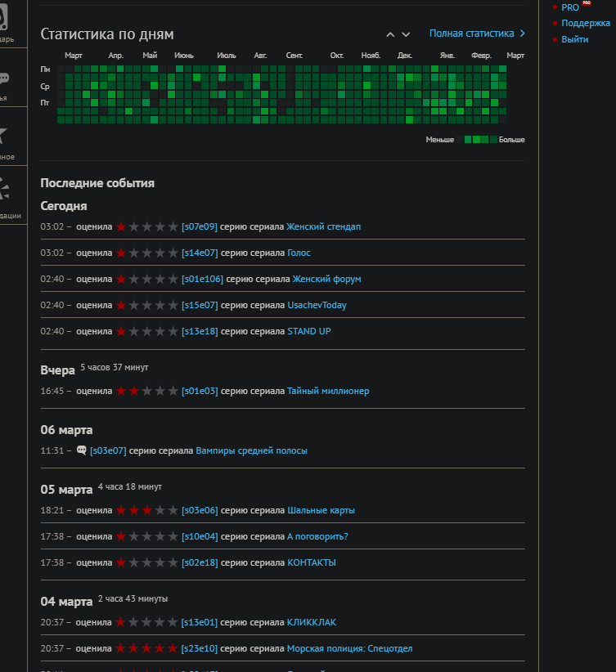Click the fifth star for Морская полиция: Спецотдел

173,648
